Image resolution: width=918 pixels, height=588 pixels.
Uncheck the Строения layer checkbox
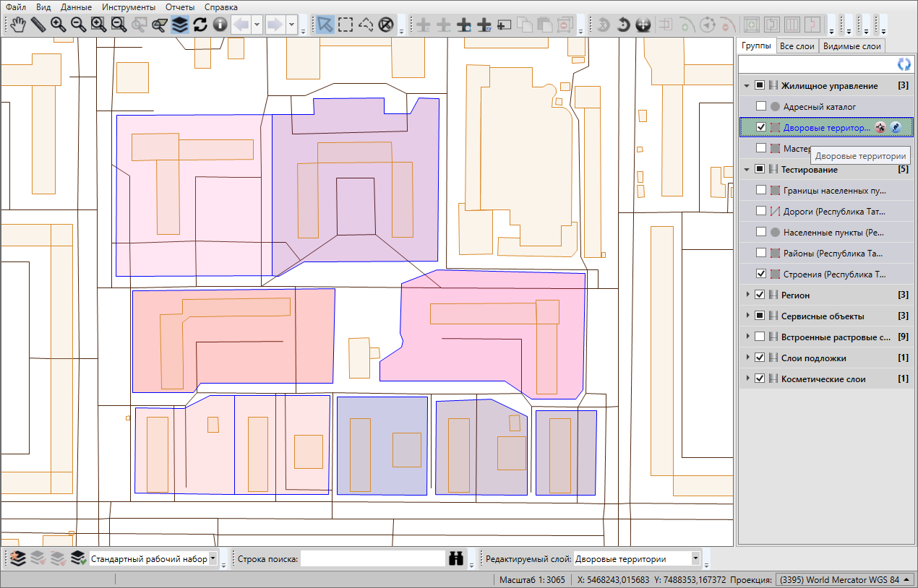[x=760, y=274]
